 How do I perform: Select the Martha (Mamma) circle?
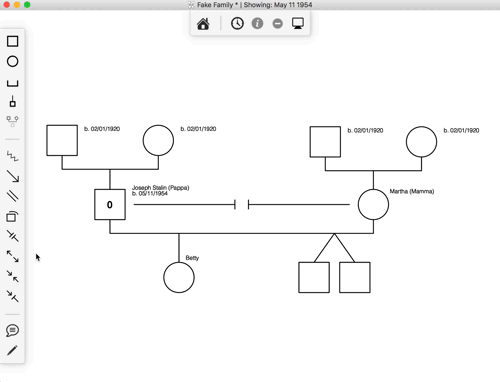(373, 205)
